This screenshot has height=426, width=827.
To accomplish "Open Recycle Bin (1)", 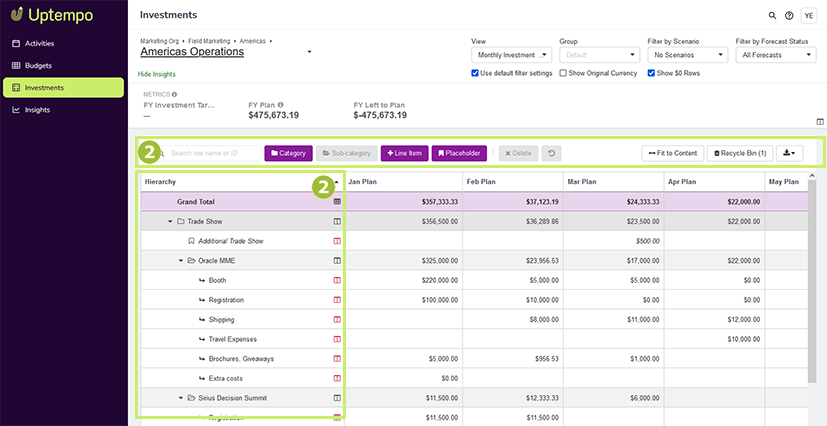I will pyautogui.click(x=740, y=153).
